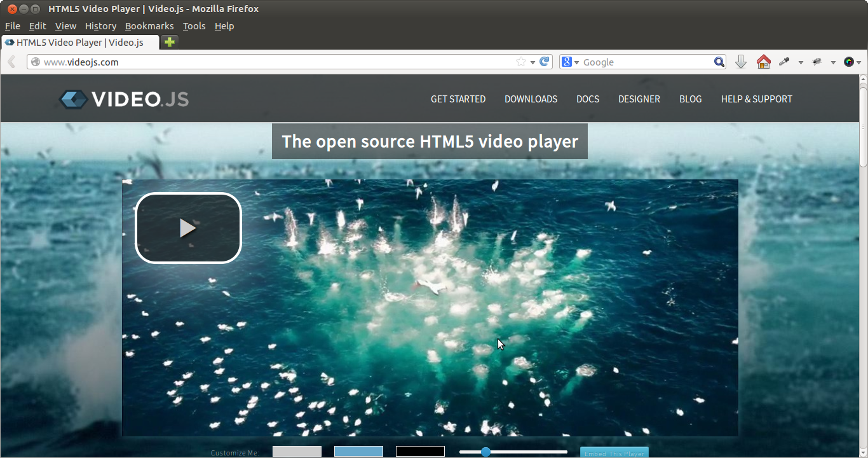
Task: Click the site identity globe icon
Action: 36,62
